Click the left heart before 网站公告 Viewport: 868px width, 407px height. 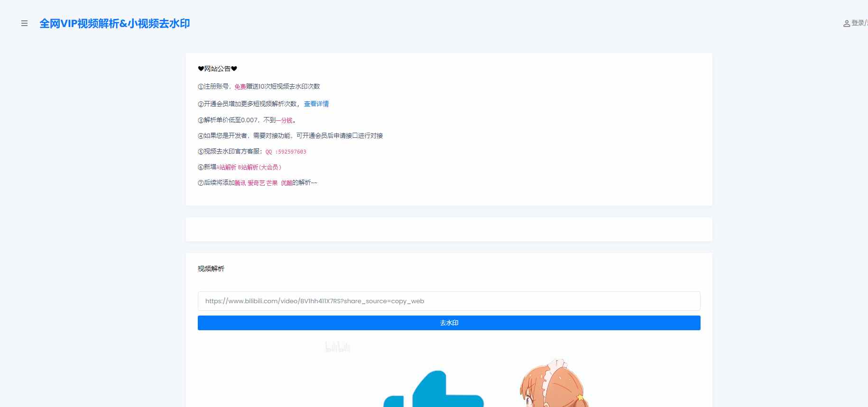pyautogui.click(x=201, y=69)
